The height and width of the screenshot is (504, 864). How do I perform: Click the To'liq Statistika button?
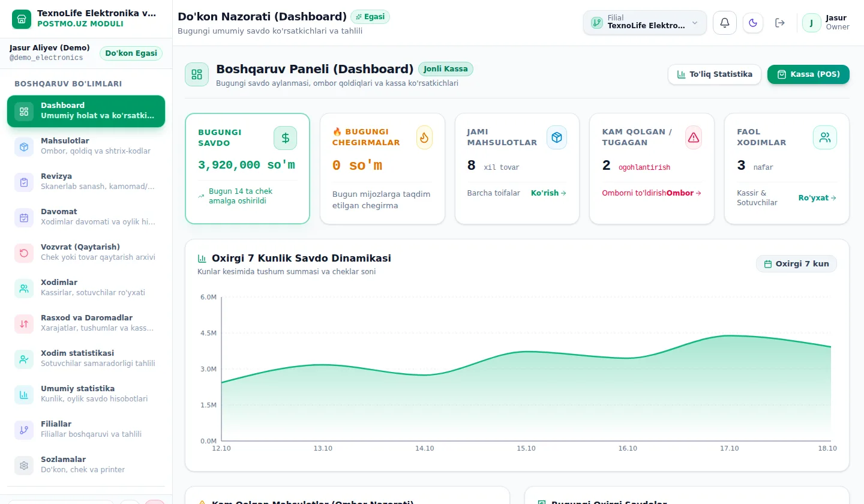tap(715, 74)
